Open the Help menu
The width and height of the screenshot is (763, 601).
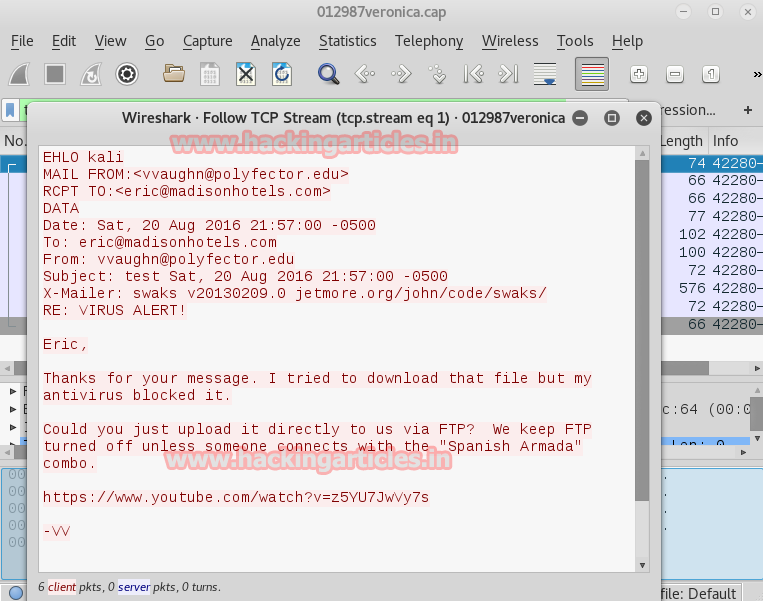[x=627, y=41]
